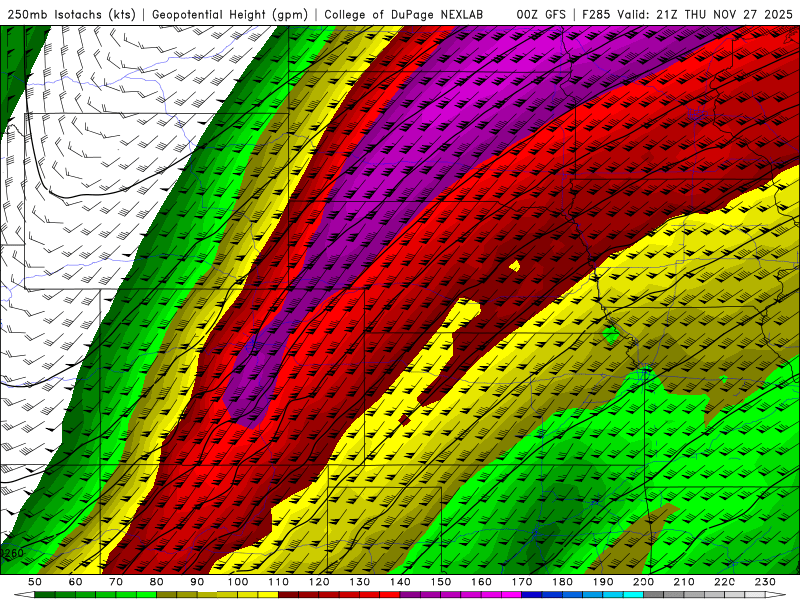Click the 200 value on color scale
The width and height of the screenshot is (800, 600).
[x=643, y=582]
